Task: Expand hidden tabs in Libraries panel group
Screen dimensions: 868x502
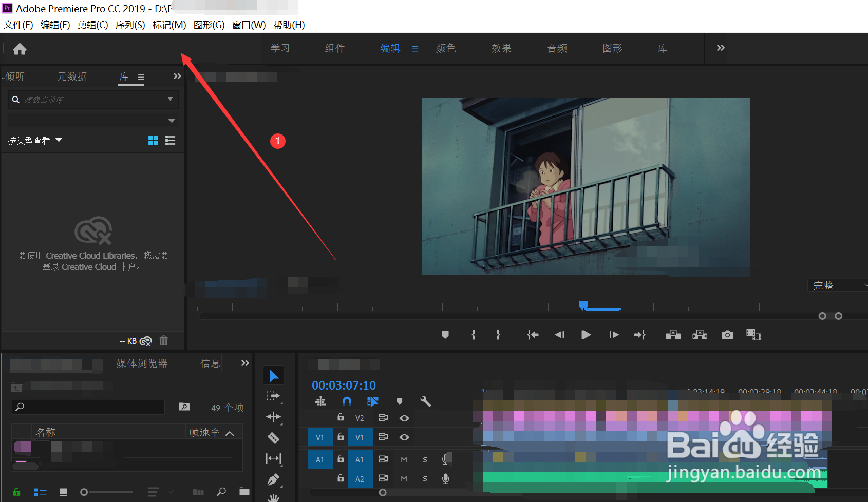Action: pyautogui.click(x=177, y=76)
